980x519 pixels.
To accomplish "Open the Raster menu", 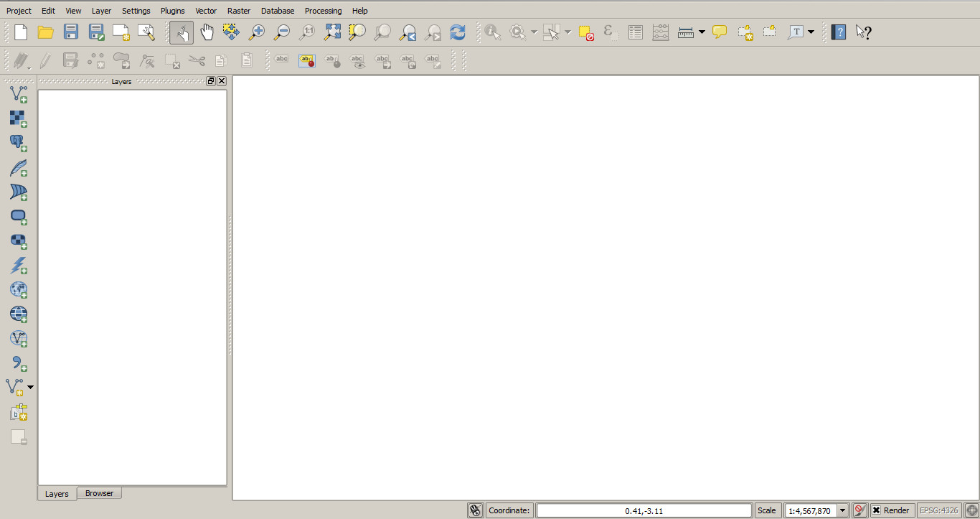I will [x=238, y=10].
